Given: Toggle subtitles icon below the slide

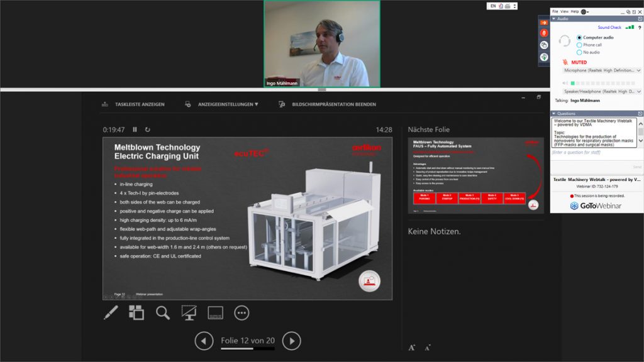Looking at the screenshot, I should [215, 312].
